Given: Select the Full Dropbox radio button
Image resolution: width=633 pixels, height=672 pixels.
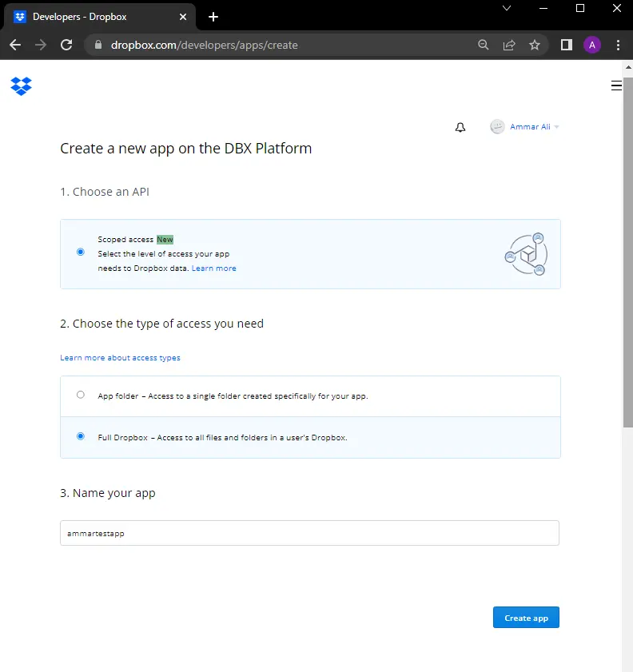Looking at the screenshot, I should pyautogui.click(x=81, y=436).
